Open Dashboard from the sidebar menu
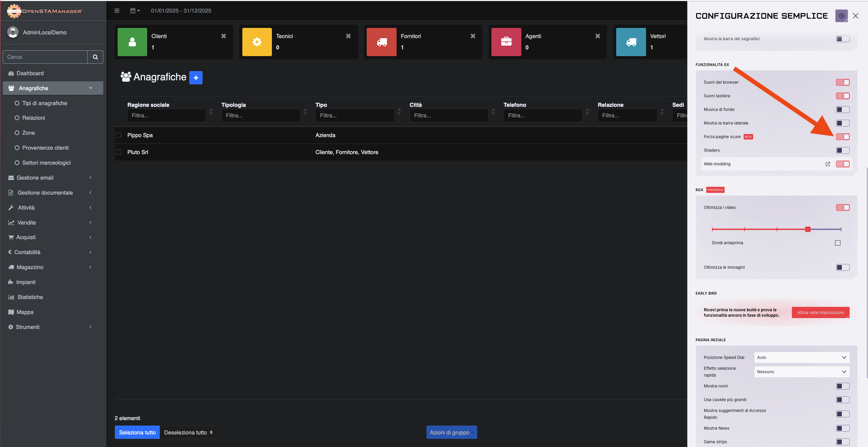This screenshot has height=447, width=868. point(30,73)
